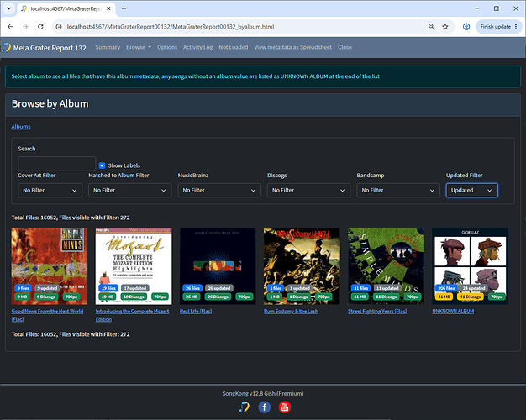Click the SongKong logo in the navbar

6,47
